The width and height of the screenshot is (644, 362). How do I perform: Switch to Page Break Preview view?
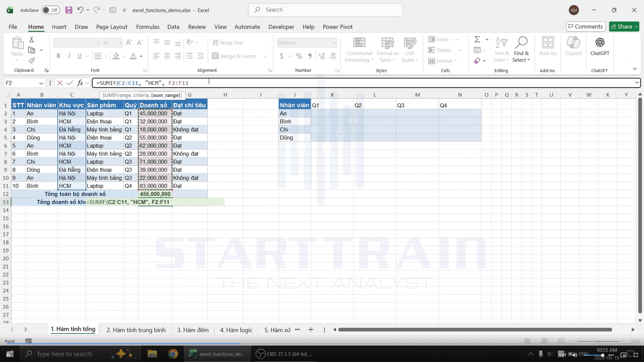(x=561, y=341)
